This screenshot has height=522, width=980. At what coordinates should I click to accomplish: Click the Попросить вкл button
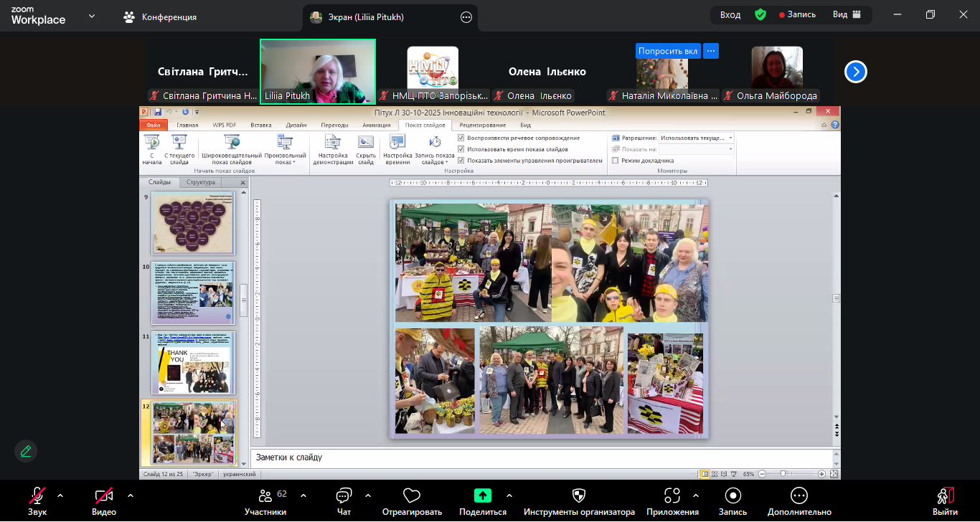click(x=668, y=51)
